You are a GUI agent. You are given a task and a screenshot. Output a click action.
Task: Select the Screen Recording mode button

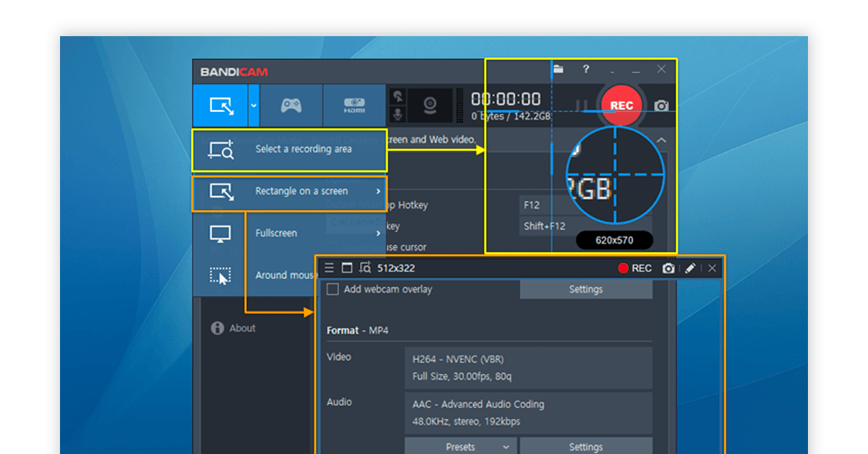tap(221, 106)
